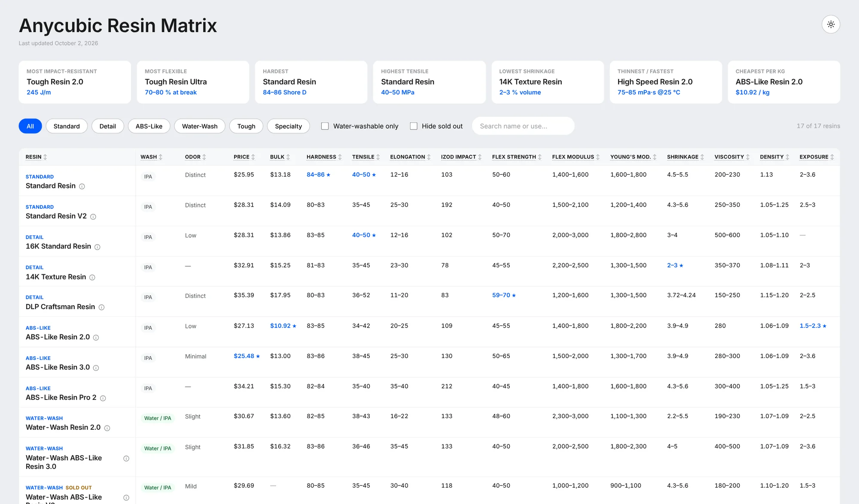Click sort arrows icon on WASH column
859x504 pixels.
point(161,157)
